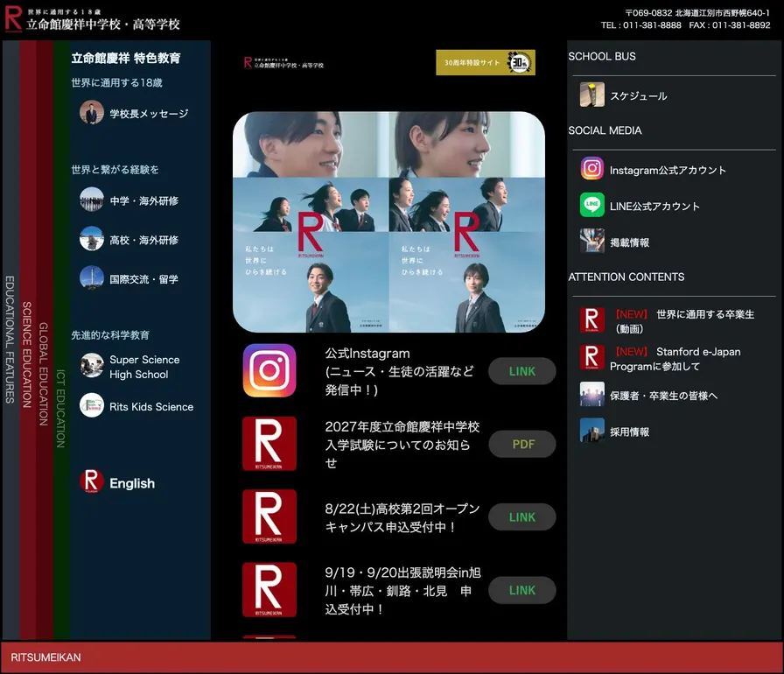The height and width of the screenshot is (674, 784).
Task: Click R icon beside 世界に通用する卒業生
Action: [x=592, y=320]
